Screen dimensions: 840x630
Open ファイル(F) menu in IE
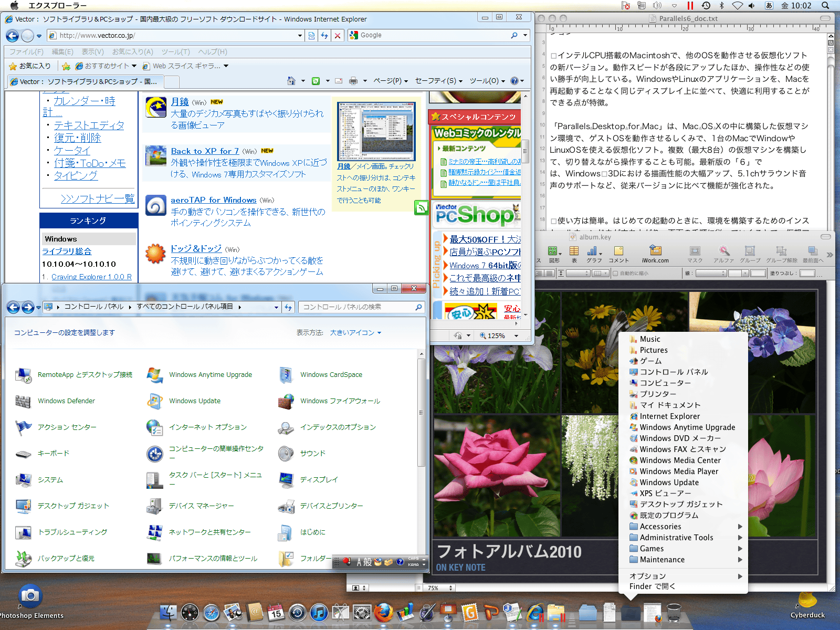tap(26, 52)
